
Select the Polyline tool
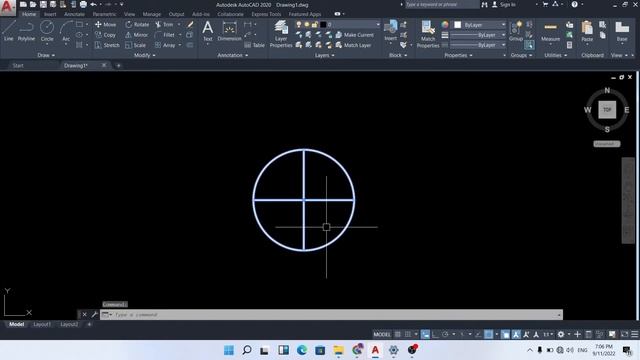(26, 31)
